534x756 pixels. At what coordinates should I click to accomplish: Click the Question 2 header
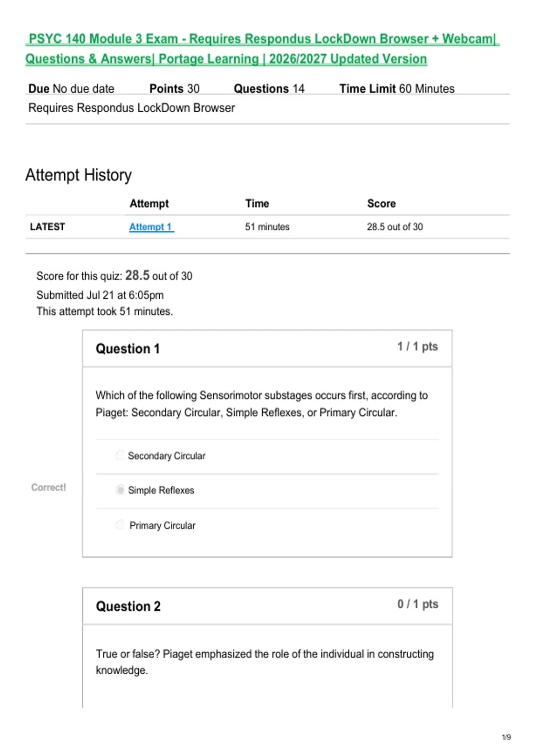[x=128, y=606]
